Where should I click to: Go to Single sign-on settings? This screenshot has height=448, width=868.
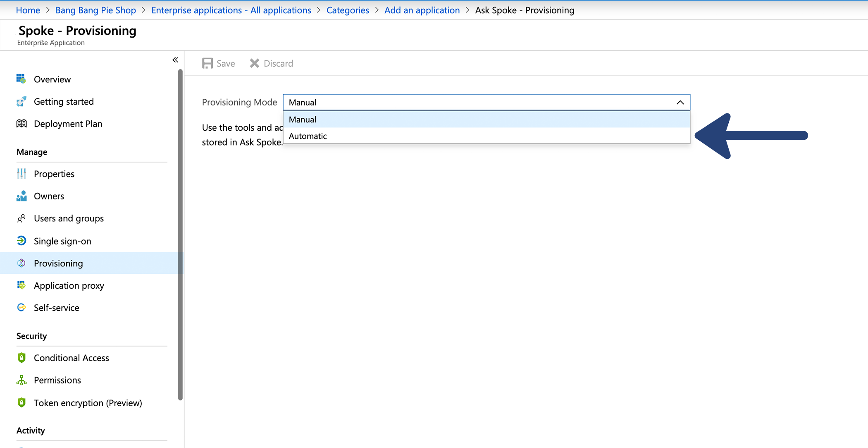62,241
